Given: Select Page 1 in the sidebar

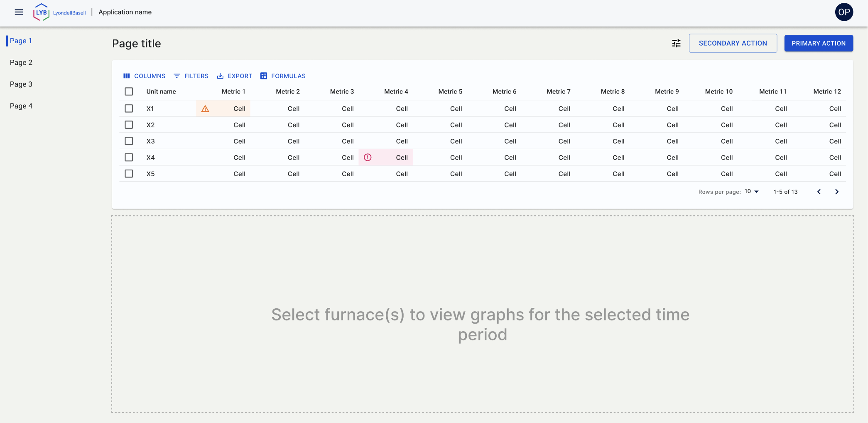Looking at the screenshot, I should (x=21, y=41).
